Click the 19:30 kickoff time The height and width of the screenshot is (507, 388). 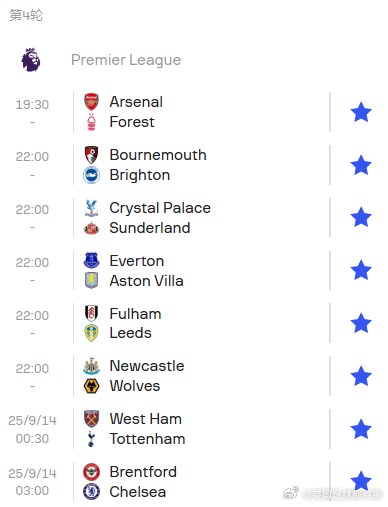tap(32, 105)
